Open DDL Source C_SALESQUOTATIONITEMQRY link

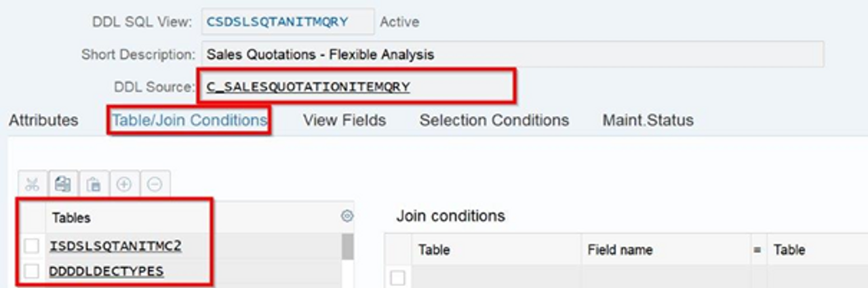coord(308,87)
